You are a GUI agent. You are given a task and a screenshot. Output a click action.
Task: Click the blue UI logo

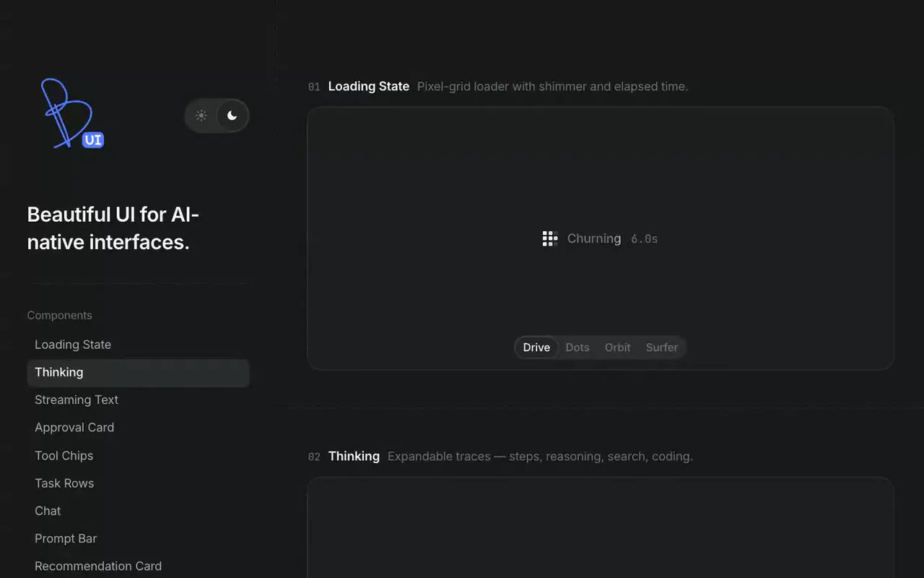pos(73,114)
